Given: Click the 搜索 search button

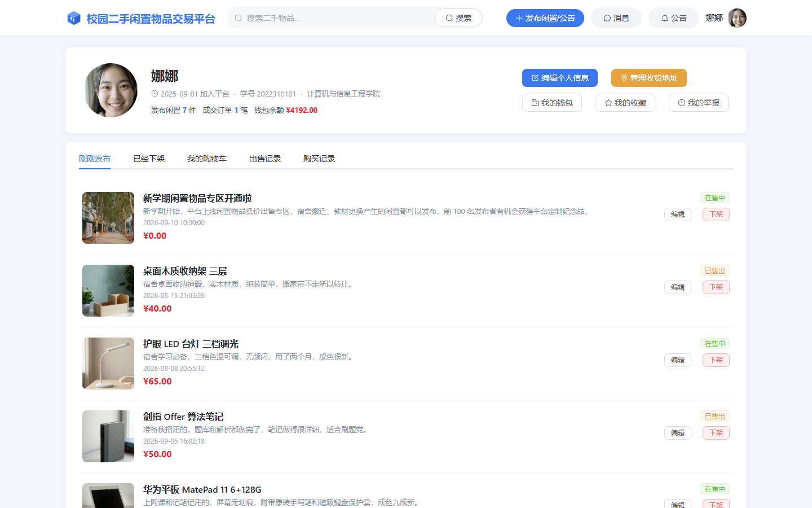Looking at the screenshot, I should [458, 18].
